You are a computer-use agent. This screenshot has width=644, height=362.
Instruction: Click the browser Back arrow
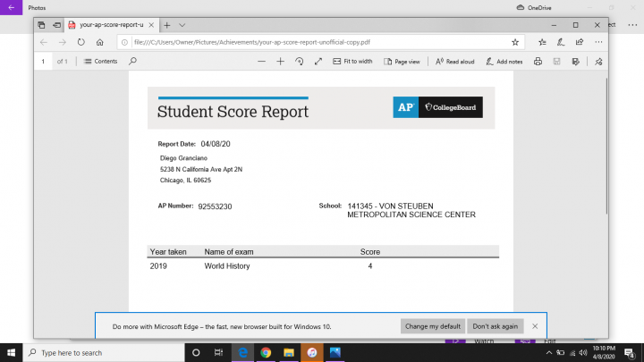click(44, 42)
